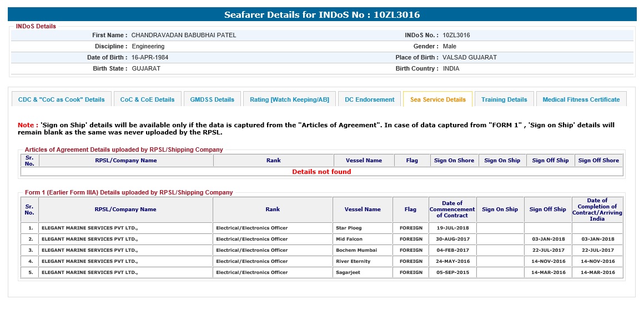Viewport: 644px width, 309px height.
Task: Click the 19-JUL-2018 commencement date cell
Action: (452, 228)
